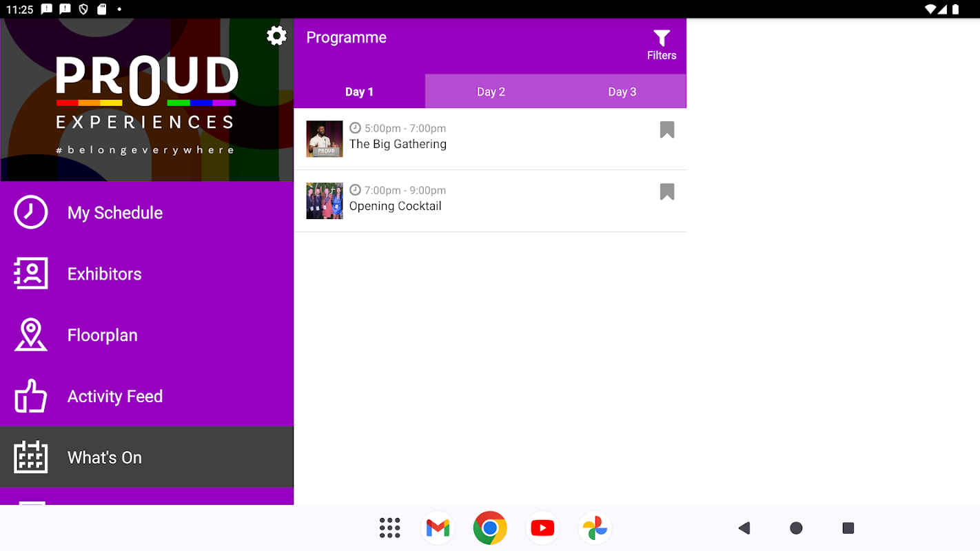Switch to the Day 3 tab
The width and height of the screenshot is (980, 551).
click(x=622, y=92)
